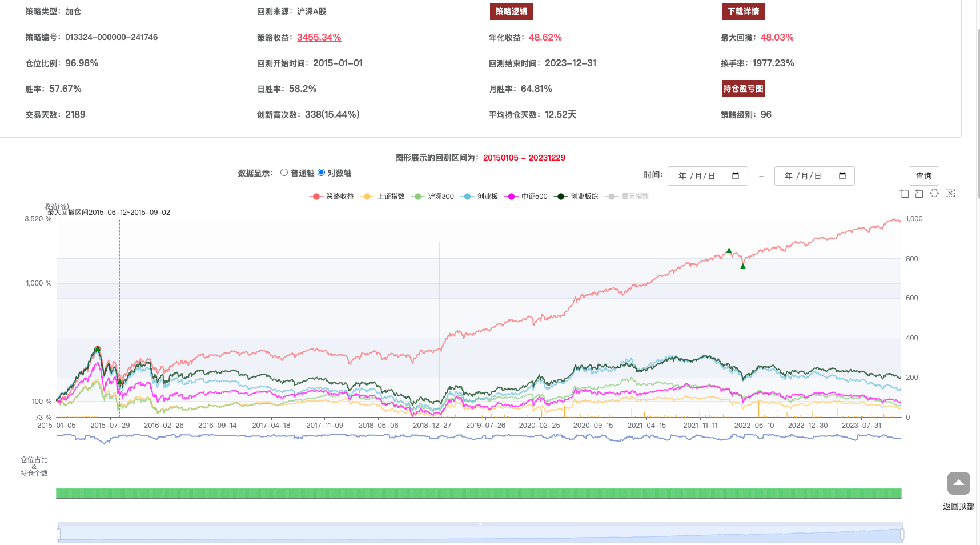Click the 返回顶部 back-to-top arrow
Image resolution: width=980 pixels, height=545 pixels.
pyautogui.click(x=959, y=483)
